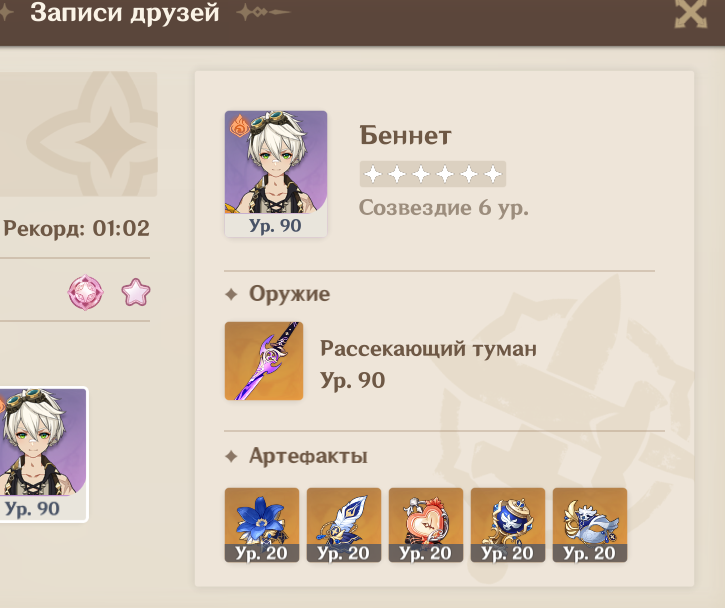
Task: Click the Рекорд: 01:02 entry
Action: click(76, 228)
